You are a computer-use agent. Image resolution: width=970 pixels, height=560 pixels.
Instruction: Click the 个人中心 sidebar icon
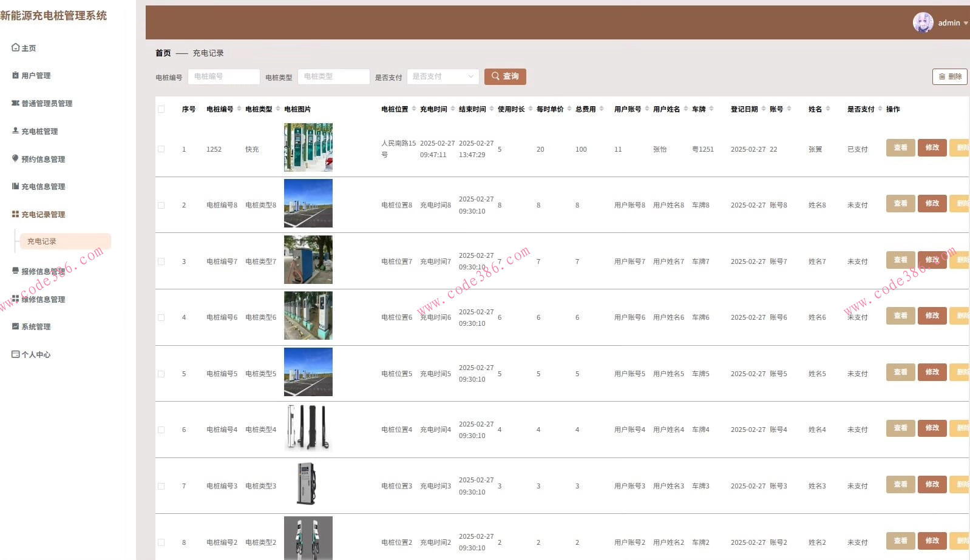[16, 354]
